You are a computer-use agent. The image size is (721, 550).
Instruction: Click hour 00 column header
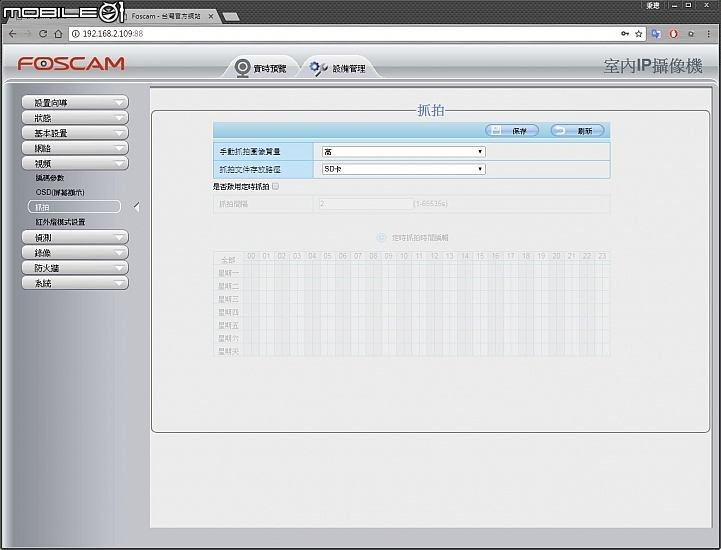pos(251,256)
